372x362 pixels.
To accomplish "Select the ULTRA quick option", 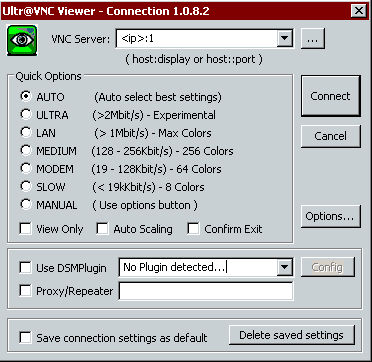I will pos(25,114).
